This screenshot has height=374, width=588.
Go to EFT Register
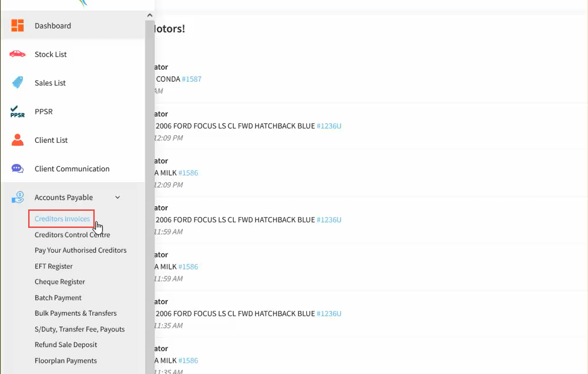click(54, 266)
